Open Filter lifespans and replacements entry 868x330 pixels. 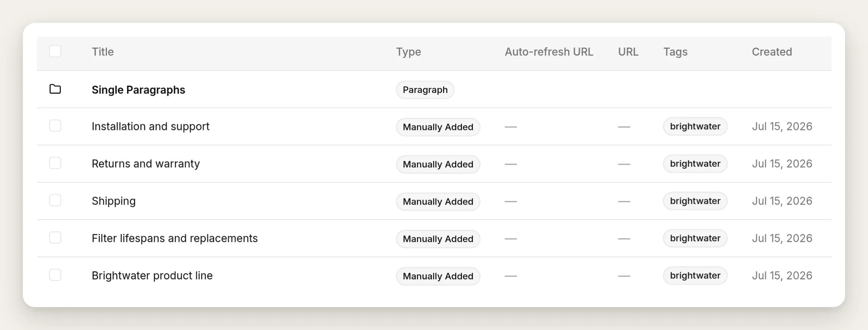174,239
